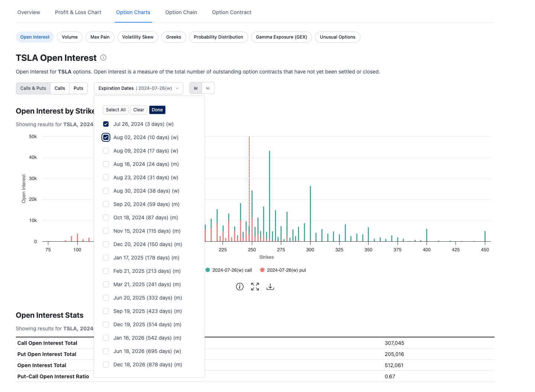This screenshot has width=535, height=392.
Task: Filter to Puts only
Action: click(78, 88)
